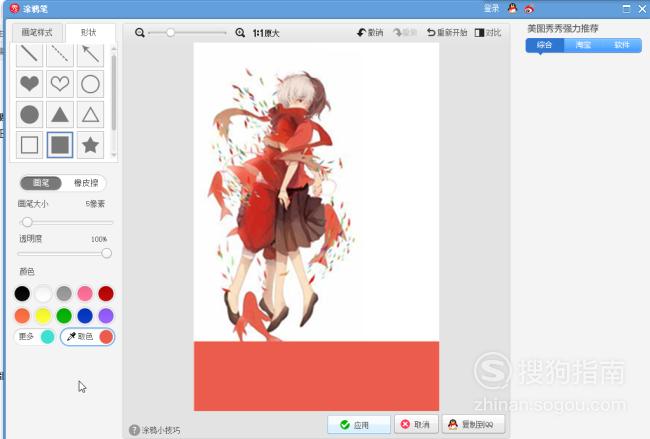Select the star shape
The height and width of the screenshot is (439, 650).
click(x=90, y=145)
